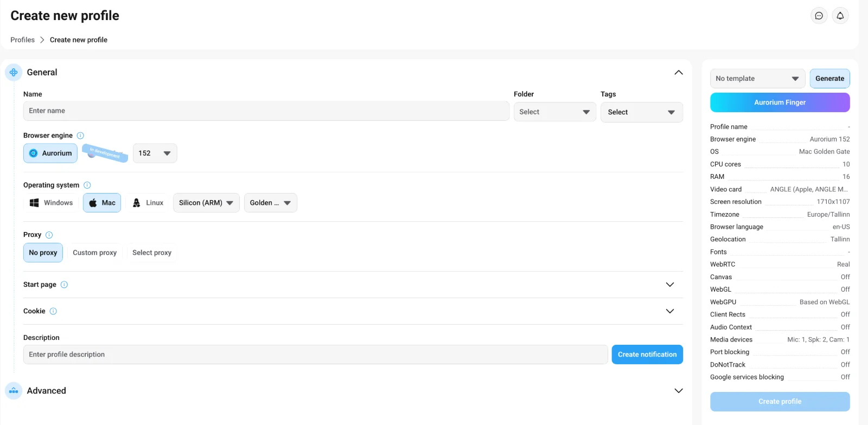Select the Aurorium browser engine
The width and height of the screenshot is (868, 425).
50,153
